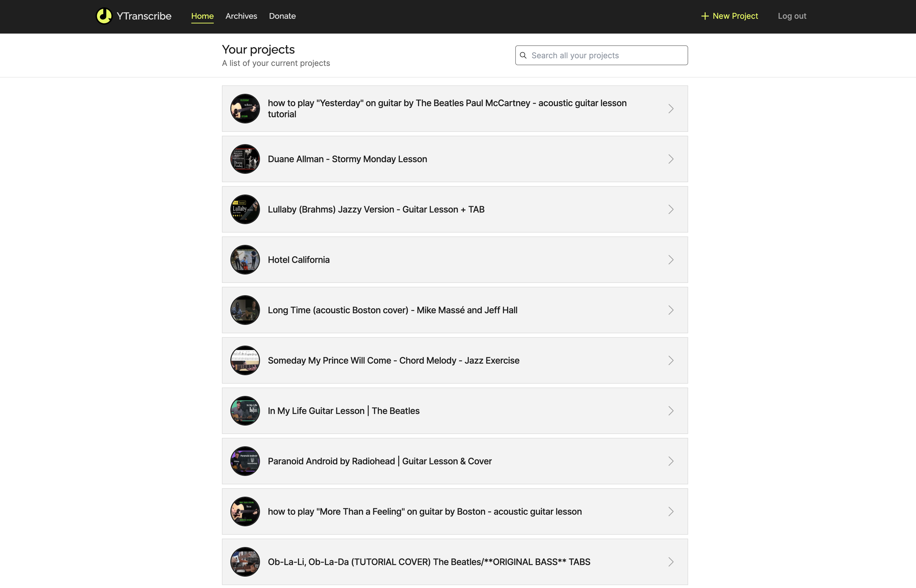Go to the Home nav tab
This screenshot has height=588, width=916.
point(202,16)
